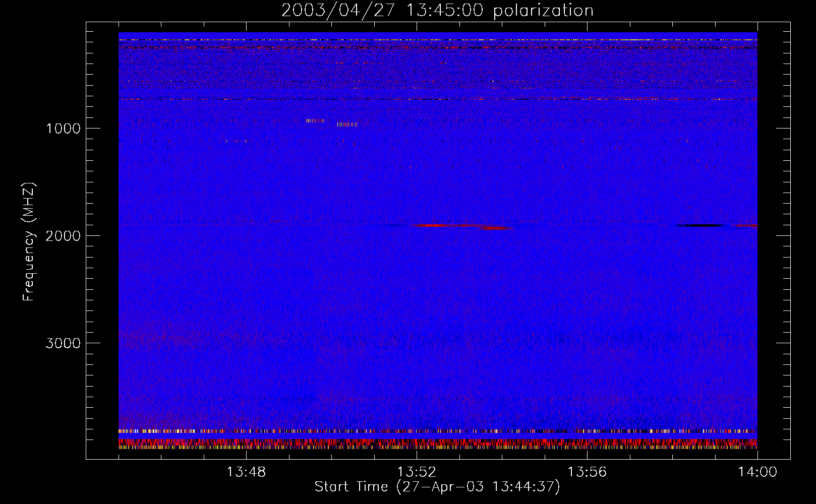Click the 13:56 time tick label
Screen dimensions: 816x504
(587, 472)
